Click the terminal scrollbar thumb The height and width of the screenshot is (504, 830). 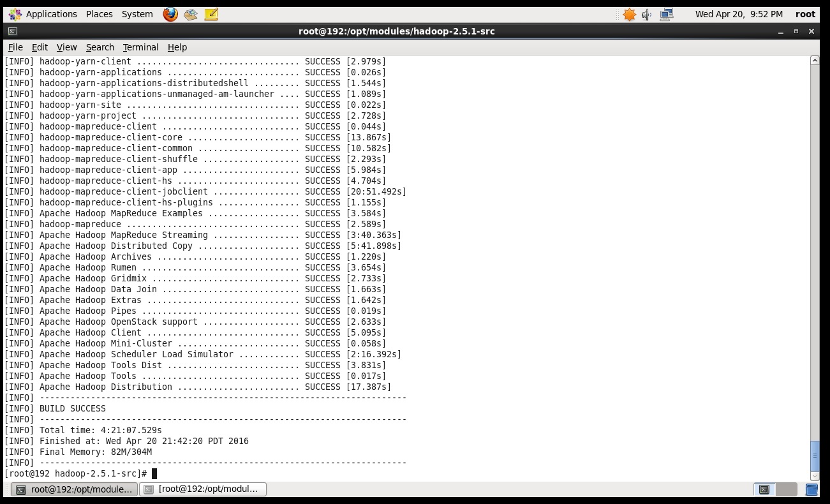[x=815, y=456]
